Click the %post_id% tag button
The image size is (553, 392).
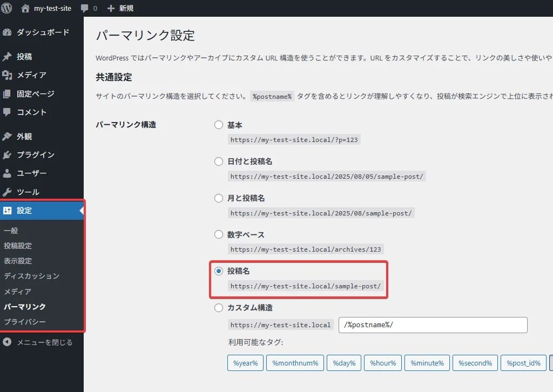click(x=523, y=363)
